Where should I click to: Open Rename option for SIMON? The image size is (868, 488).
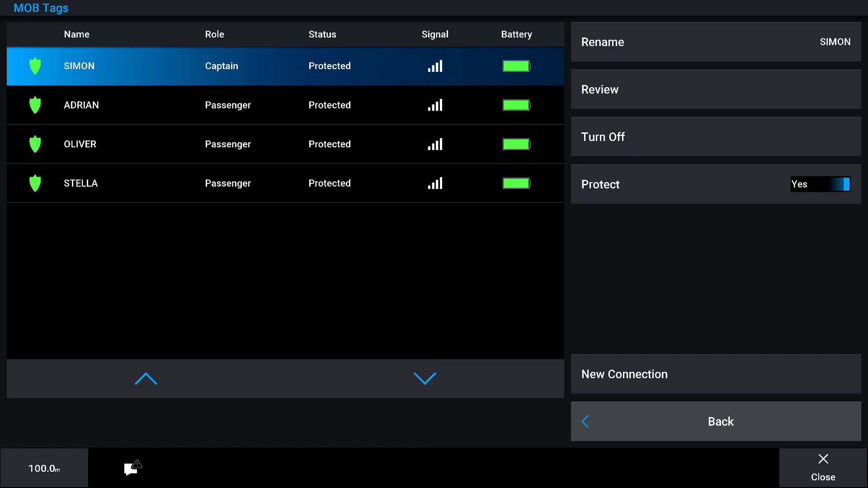coord(716,42)
